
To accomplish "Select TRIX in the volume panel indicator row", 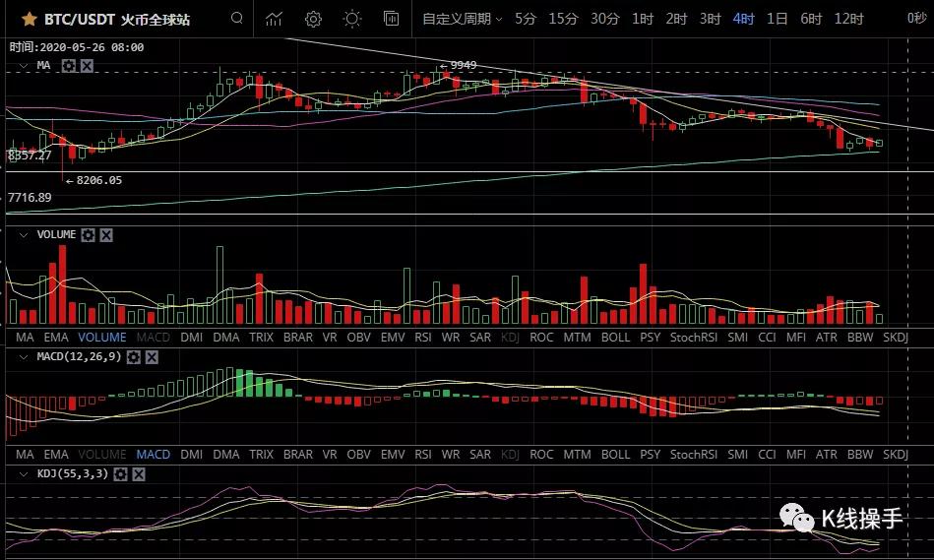I will click(261, 338).
